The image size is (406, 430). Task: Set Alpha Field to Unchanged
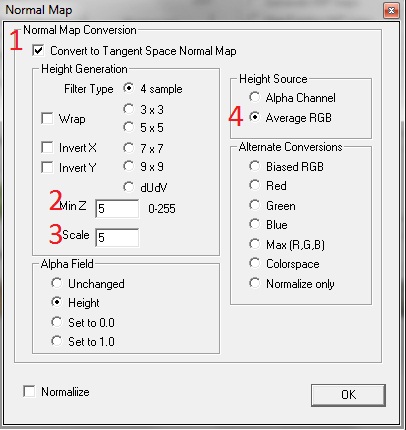pyautogui.click(x=56, y=283)
